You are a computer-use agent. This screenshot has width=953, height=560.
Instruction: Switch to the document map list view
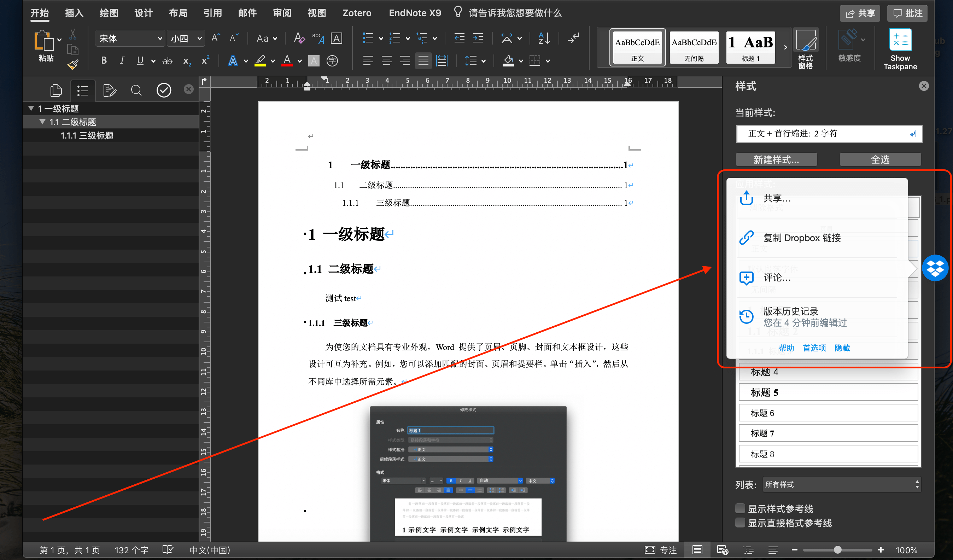(82, 91)
